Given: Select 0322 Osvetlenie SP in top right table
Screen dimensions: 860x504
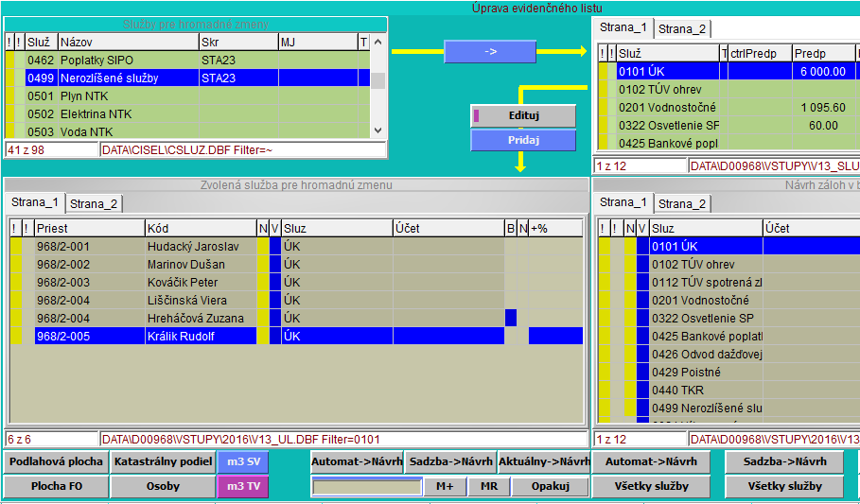Looking at the screenshot, I should 728,126.
